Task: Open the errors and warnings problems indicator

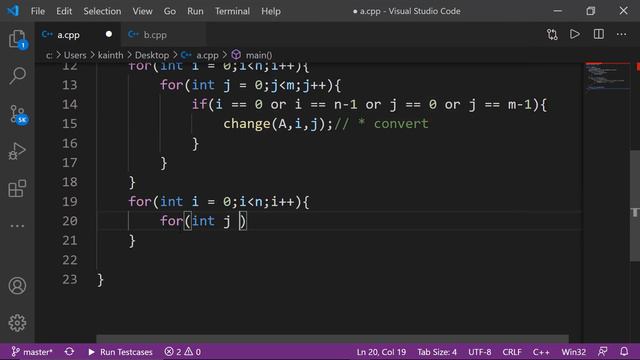Action: point(182,351)
